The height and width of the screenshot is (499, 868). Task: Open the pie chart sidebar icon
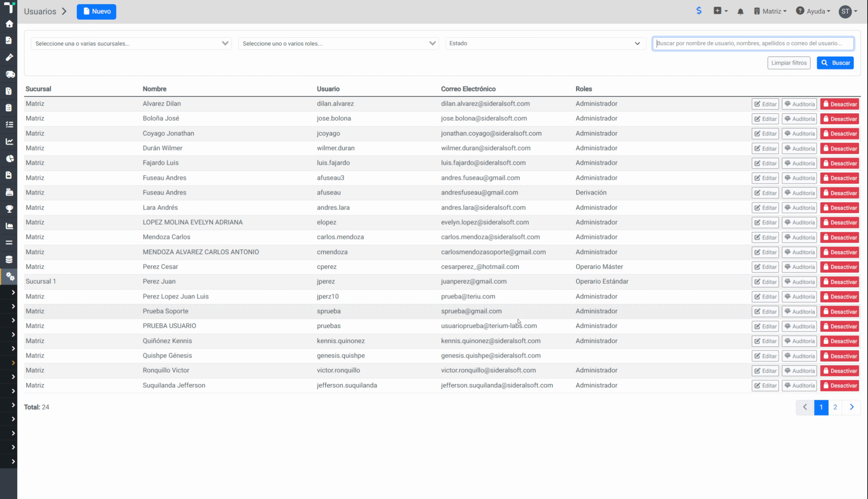tap(9, 159)
